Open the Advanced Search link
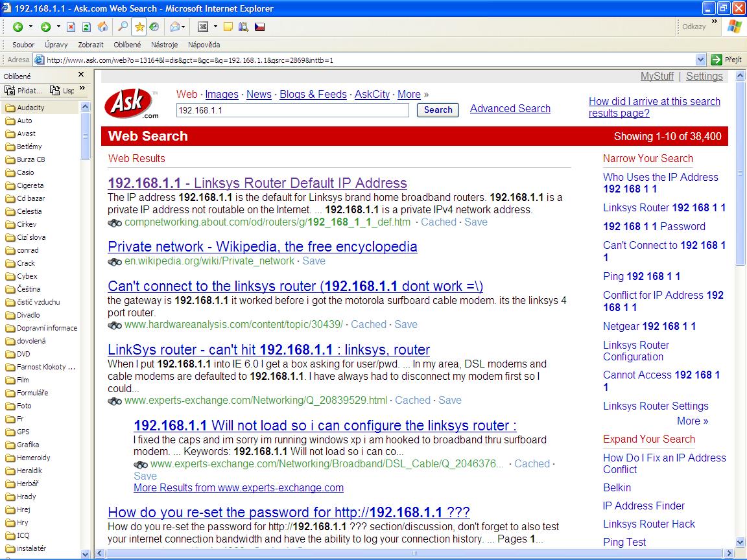 tap(510, 109)
